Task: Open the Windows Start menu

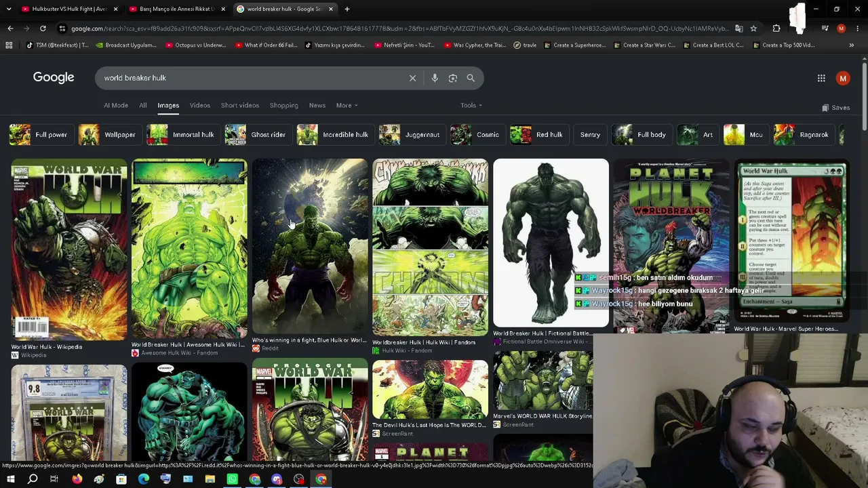Action: coord(10,480)
